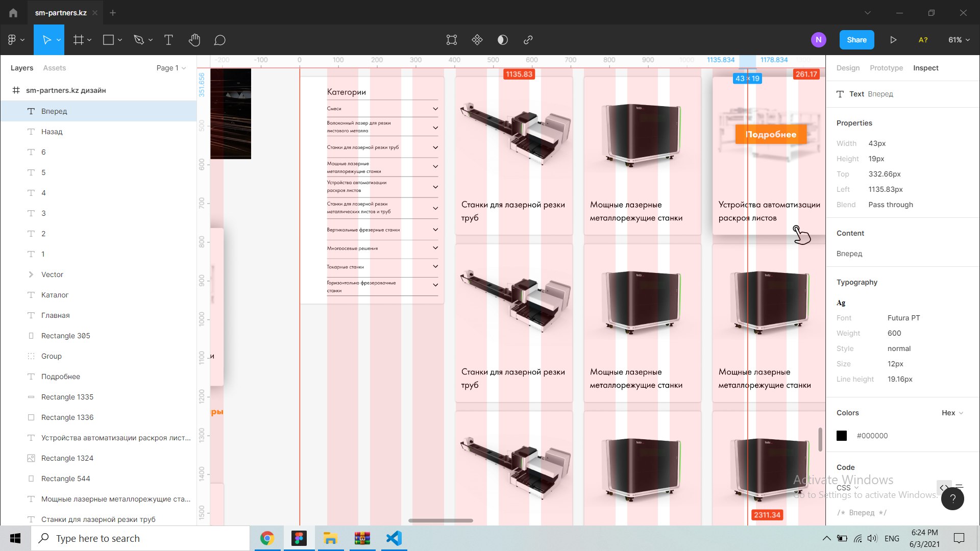The image size is (980, 551).
Task: Switch to the Inspect tab
Action: [925, 68]
